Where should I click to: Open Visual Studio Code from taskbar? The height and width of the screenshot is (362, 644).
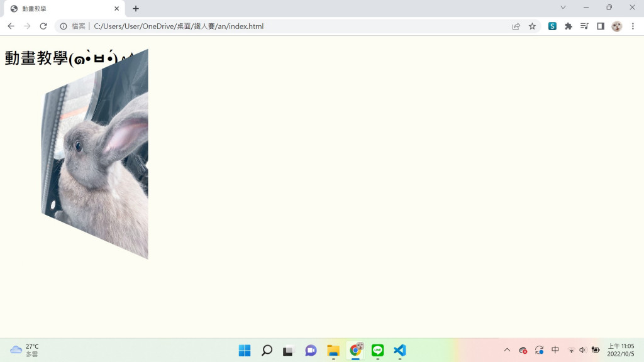(400, 351)
